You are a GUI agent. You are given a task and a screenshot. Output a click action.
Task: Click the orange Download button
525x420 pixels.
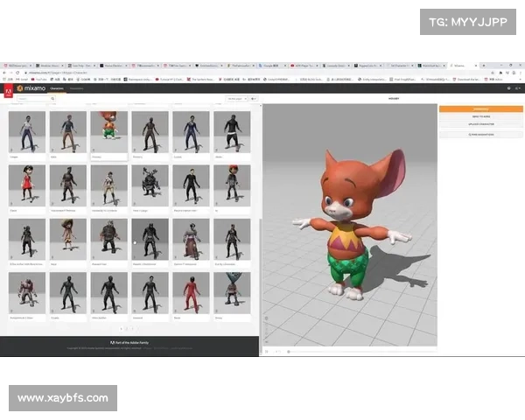pos(479,109)
